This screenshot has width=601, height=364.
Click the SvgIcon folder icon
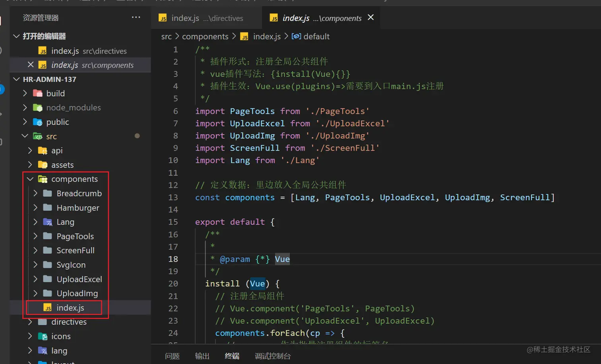point(48,265)
